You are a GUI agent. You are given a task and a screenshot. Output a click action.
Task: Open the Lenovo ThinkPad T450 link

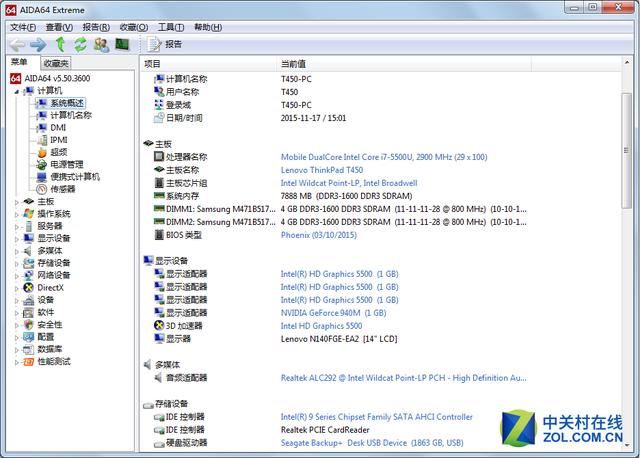point(322,170)
